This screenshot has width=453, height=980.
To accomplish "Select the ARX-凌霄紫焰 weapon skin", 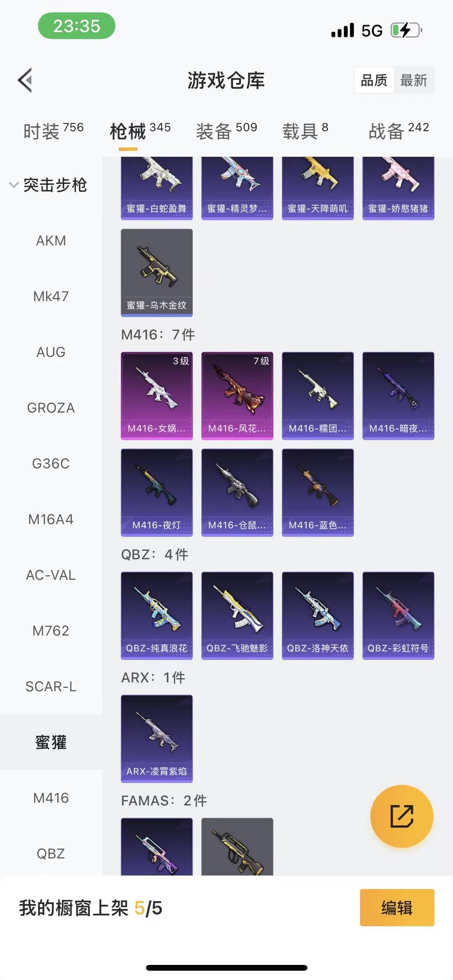I will click(157, 739).
